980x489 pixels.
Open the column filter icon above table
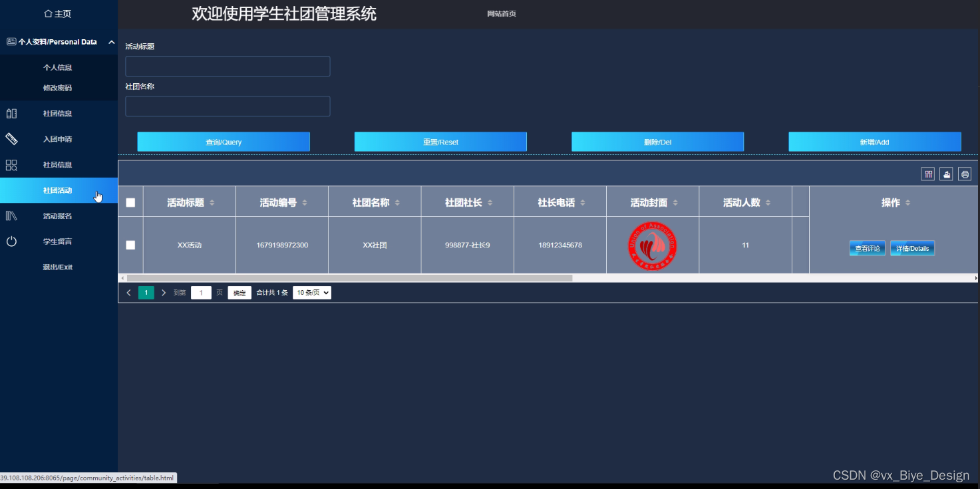tap(927, 174)
